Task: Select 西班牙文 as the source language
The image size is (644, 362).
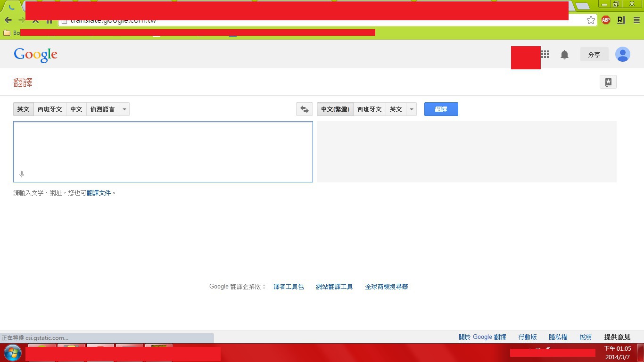Action: [50, 109]
